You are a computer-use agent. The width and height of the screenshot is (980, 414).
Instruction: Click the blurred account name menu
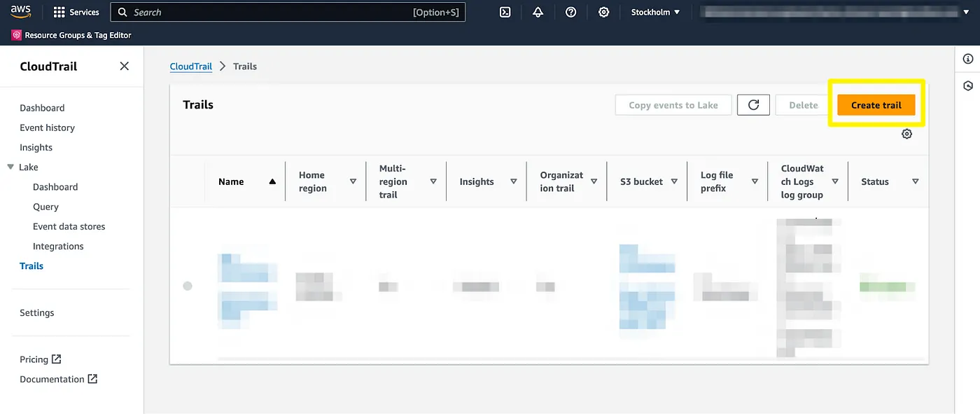coord(834,12)
